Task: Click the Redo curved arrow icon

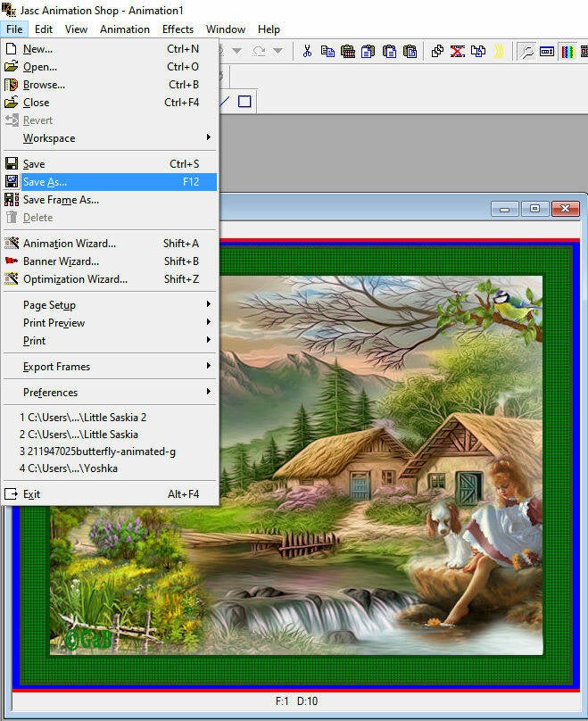Action: [x=260, y=51]
